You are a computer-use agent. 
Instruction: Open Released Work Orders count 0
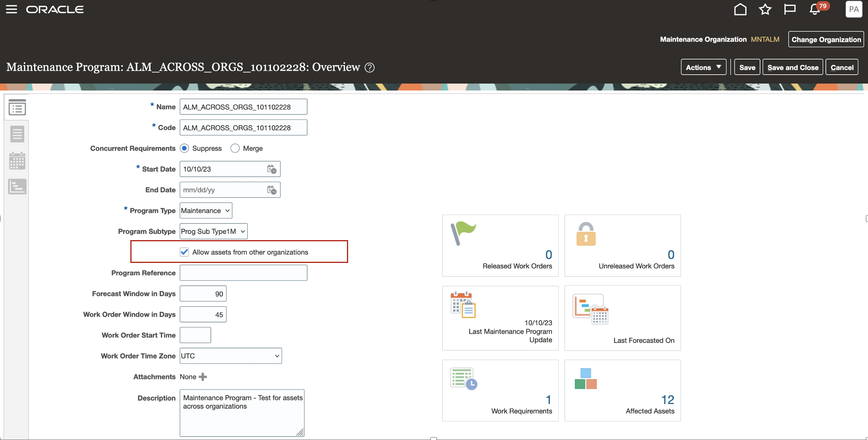pyautogui.click(x=548, y=255)
